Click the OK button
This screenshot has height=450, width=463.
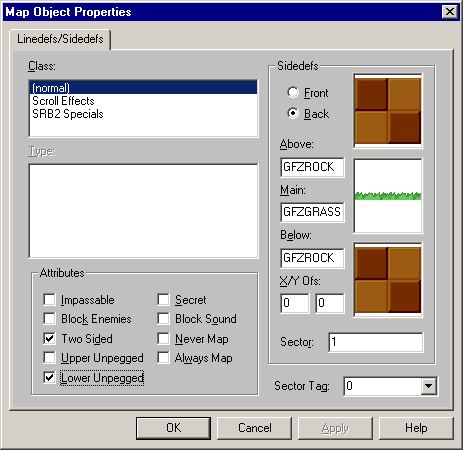(173, 428)
